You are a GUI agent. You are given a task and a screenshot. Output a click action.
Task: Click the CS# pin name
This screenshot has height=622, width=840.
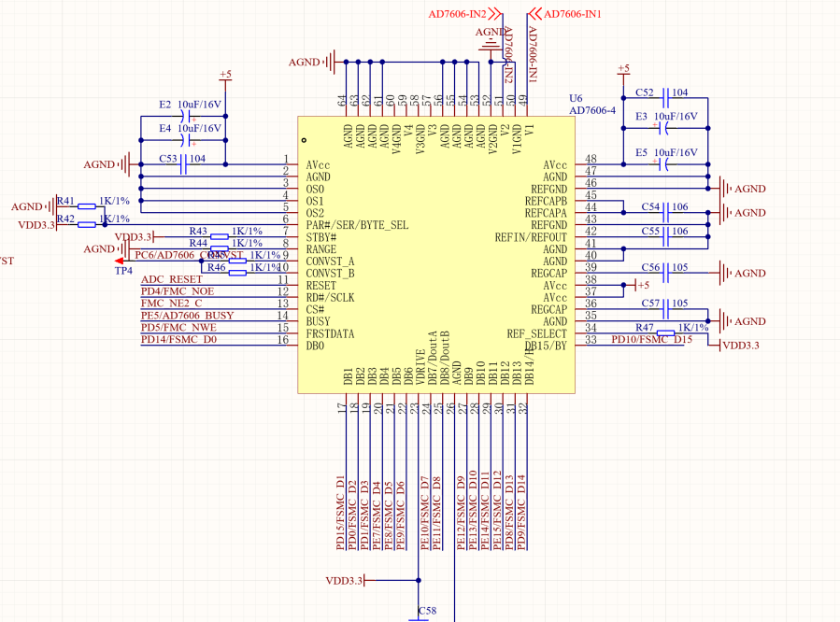tap(315, 309)
